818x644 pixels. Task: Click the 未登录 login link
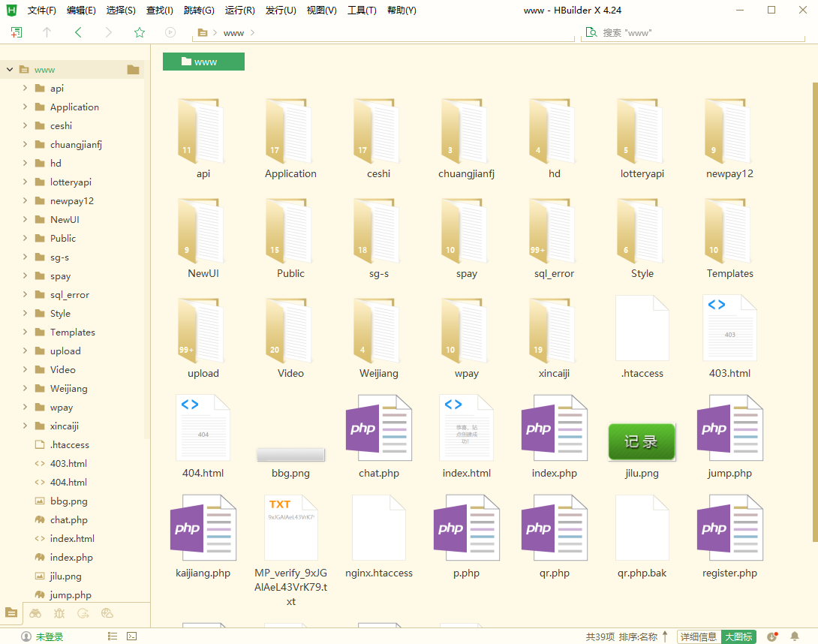click(50, 636)
